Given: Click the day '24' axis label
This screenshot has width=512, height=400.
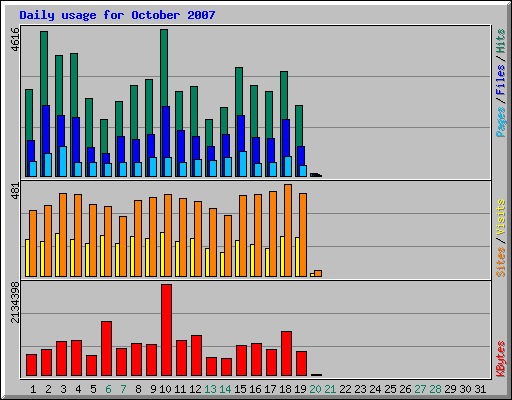Looking at the screenshot, I should pyautogui.click(x=375, y=389).
